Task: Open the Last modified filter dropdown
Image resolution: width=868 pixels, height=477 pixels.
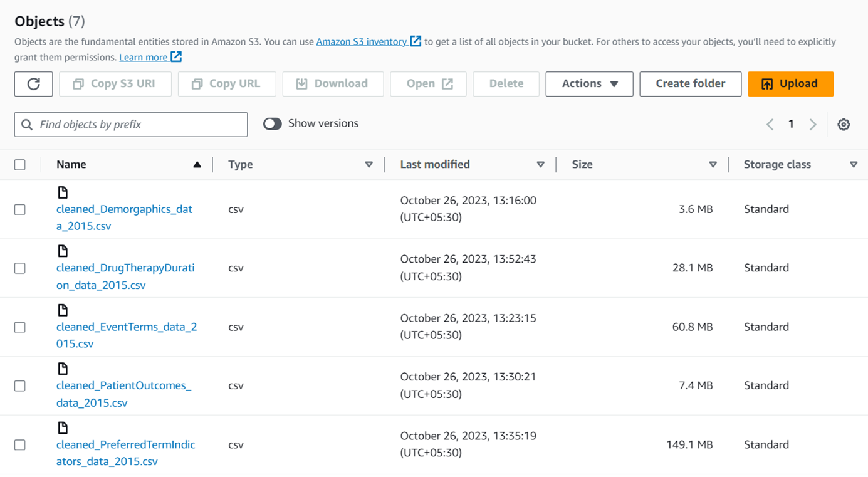Action: pos(540,164)
